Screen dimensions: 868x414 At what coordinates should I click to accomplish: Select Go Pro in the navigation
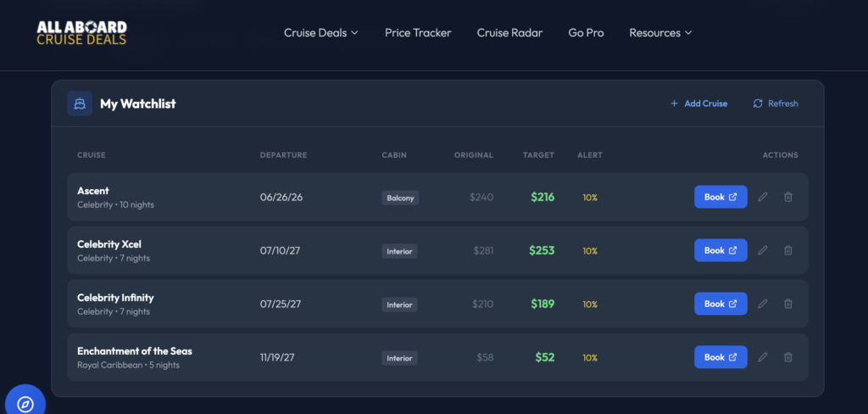click(x=586, y=33)
